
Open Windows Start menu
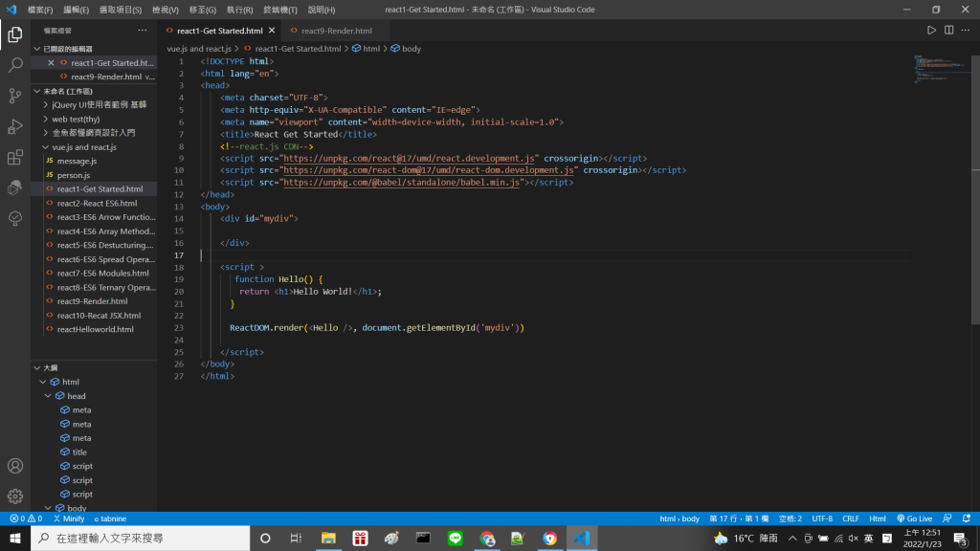[x=15, y=538]
